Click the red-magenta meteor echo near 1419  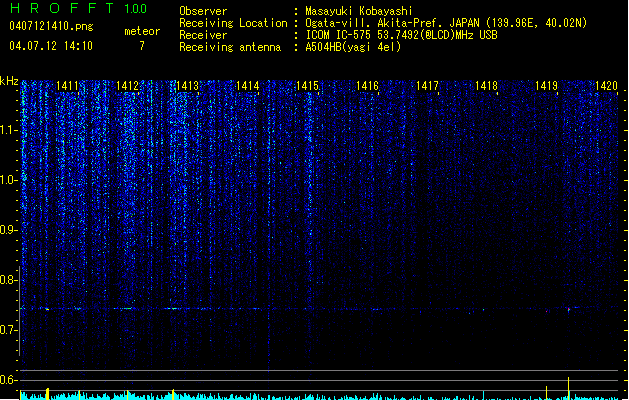point(568,310)
